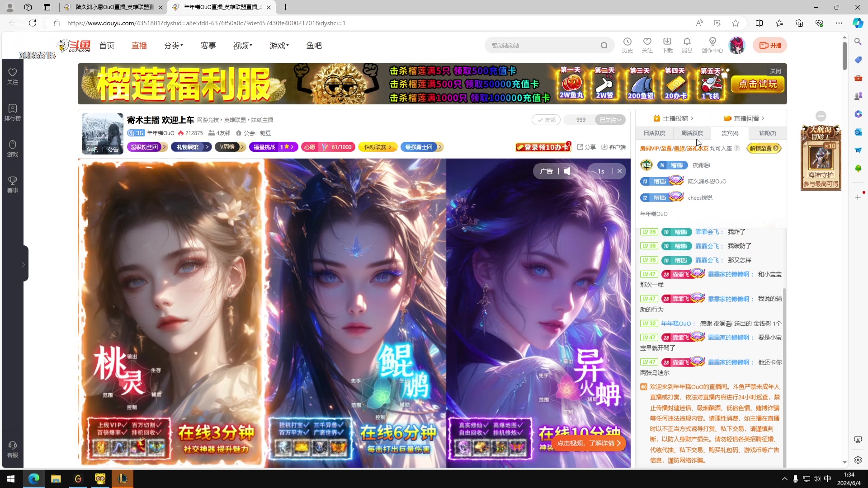868x488 pixels.
Task: Open the 心愿 61/1000 progress badge
Action: [x=328, y=147]
